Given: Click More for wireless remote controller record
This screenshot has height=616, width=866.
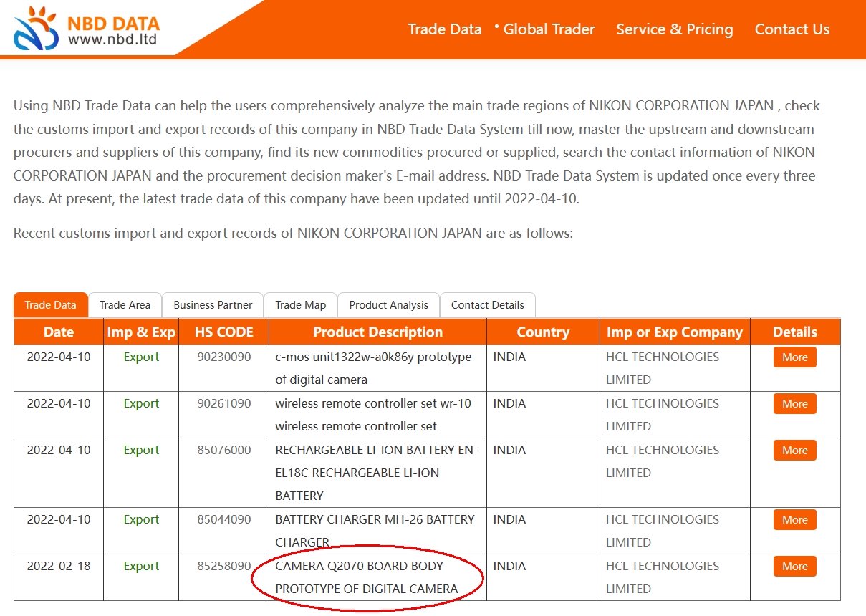Looking at the screenshot, I should (x=794, y=404).
